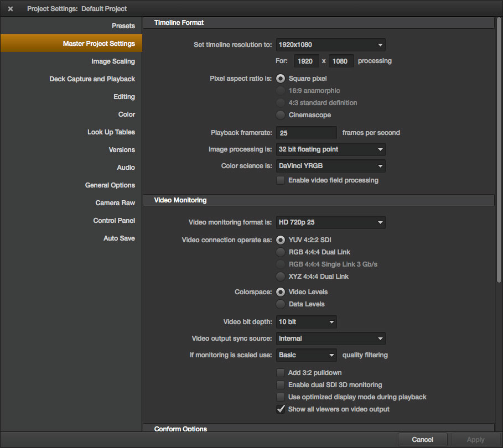This screenshot has height=448, width=503.
Task: Switch to Image Scaling settings
Action: tap(113, 61)
